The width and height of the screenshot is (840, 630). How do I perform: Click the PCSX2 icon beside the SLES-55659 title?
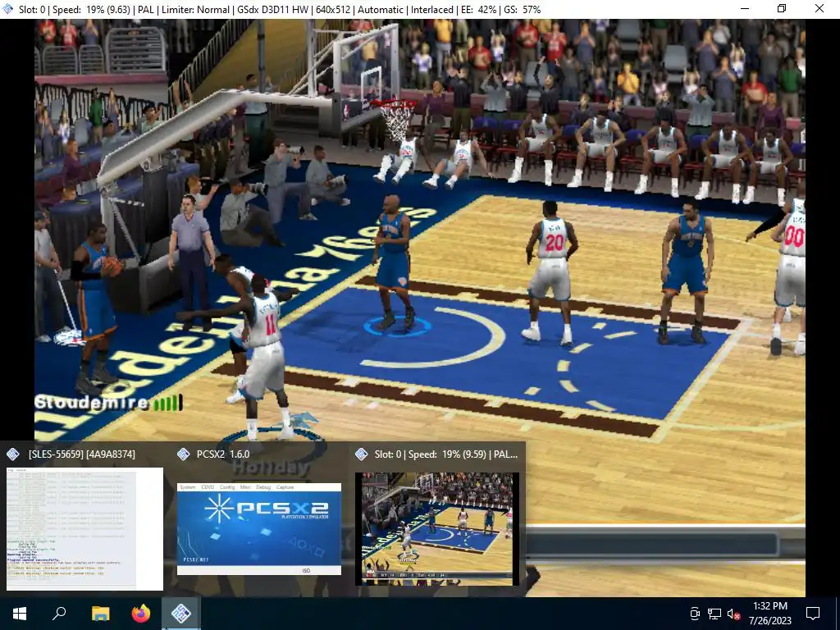point(13,454)
